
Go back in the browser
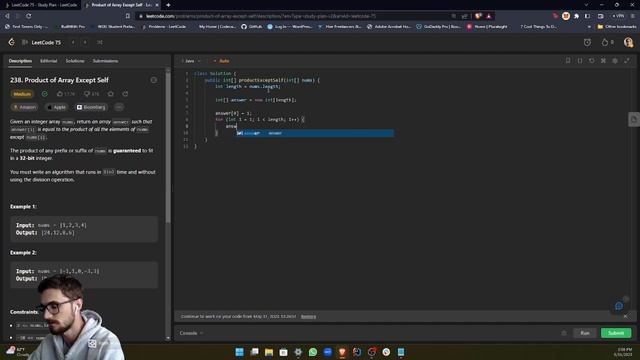point(7,16)
